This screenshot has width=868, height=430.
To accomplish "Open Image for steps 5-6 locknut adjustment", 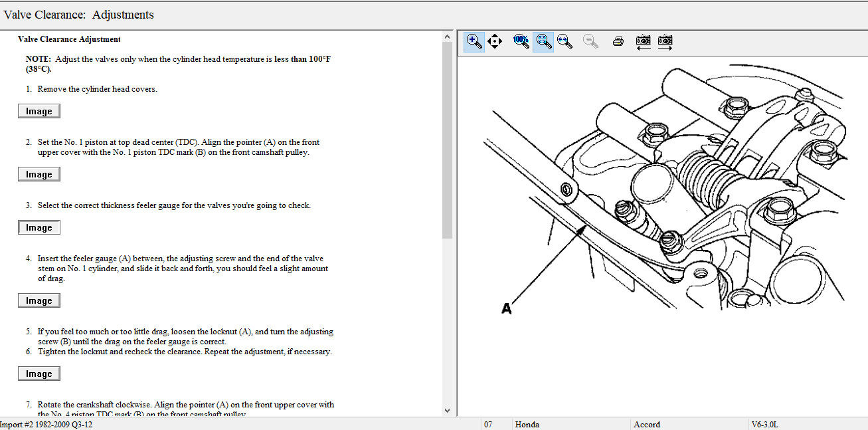I will click(x=39, y=374).
